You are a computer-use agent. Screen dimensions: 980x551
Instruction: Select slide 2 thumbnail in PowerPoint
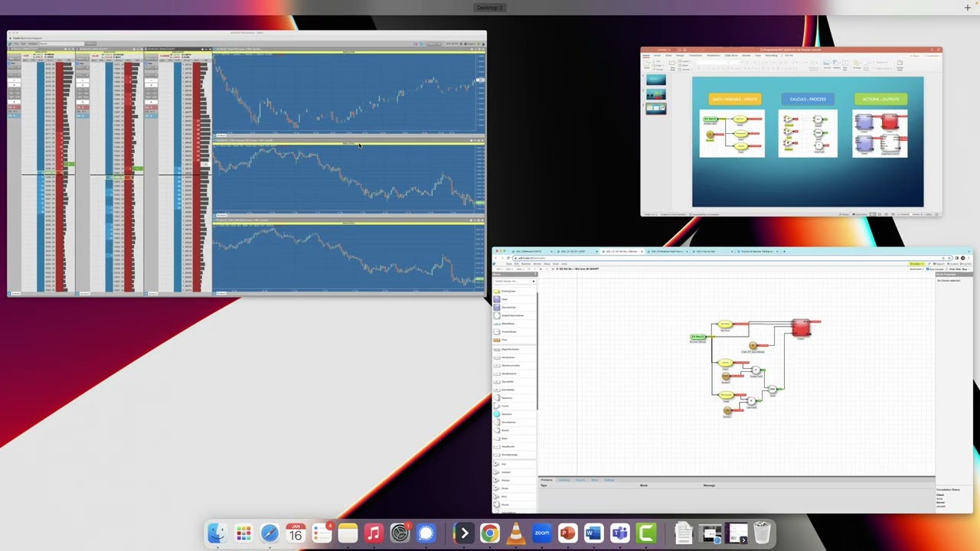click(x=655, y=94)
